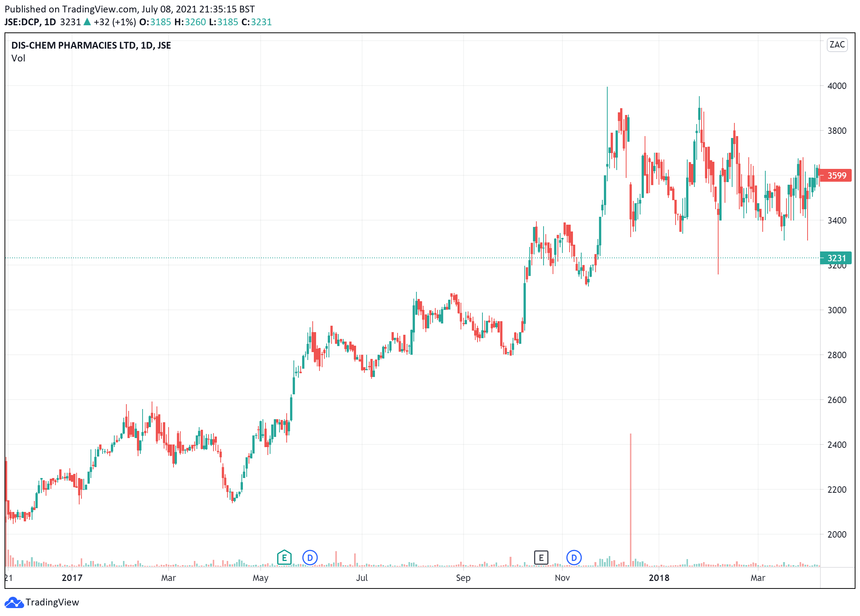Click the open value O:3185 in header

(x=155, y=22)
